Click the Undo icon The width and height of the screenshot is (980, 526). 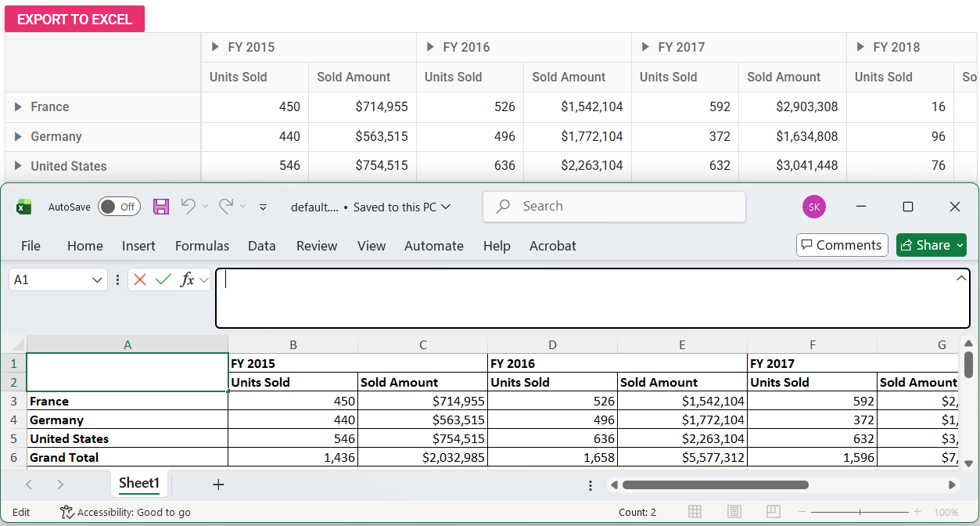190,206
